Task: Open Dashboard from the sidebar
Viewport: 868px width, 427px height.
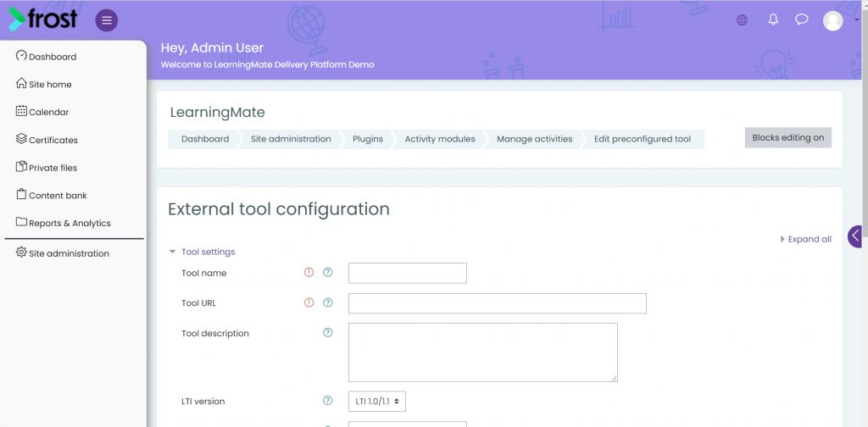Action: (53, 57)
